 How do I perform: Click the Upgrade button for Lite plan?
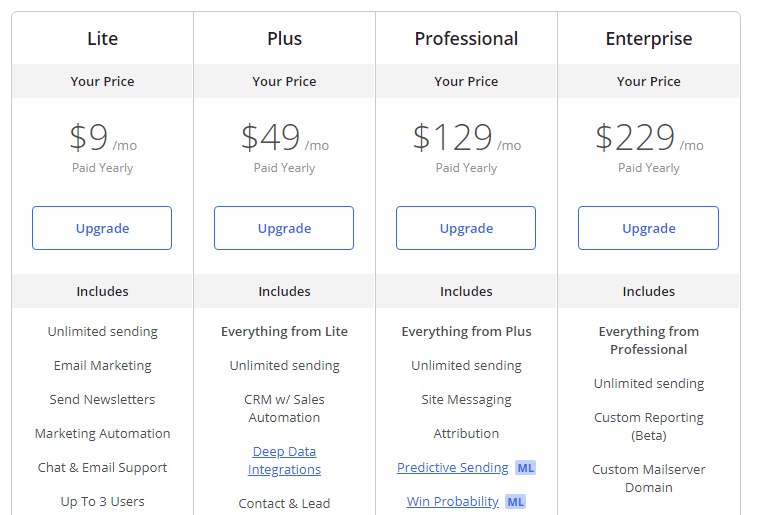(x=102, y=228)
